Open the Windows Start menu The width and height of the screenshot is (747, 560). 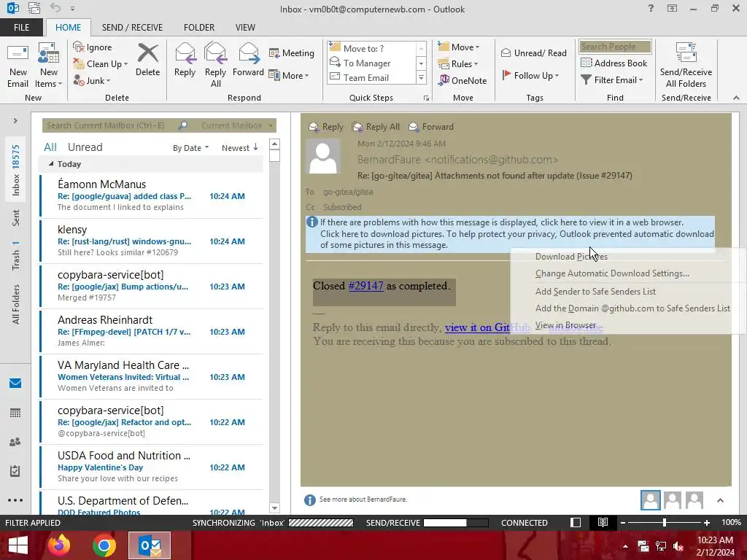coord(18,545)
